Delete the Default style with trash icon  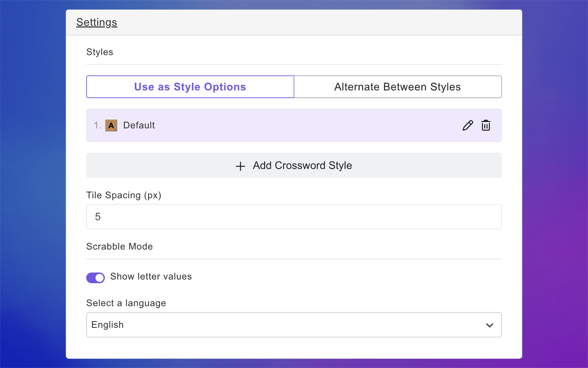click(486, 125)
